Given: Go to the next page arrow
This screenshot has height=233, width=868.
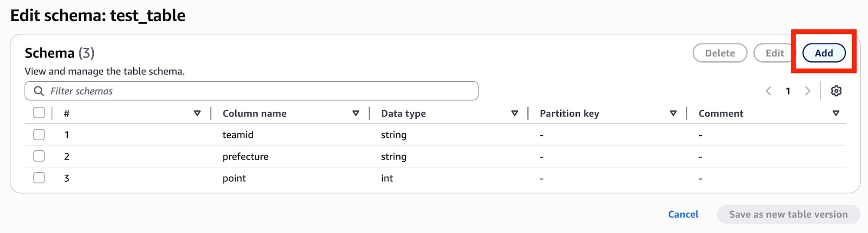Looking at the screenshot, I should pyautogui.click(x=808, y=91).
